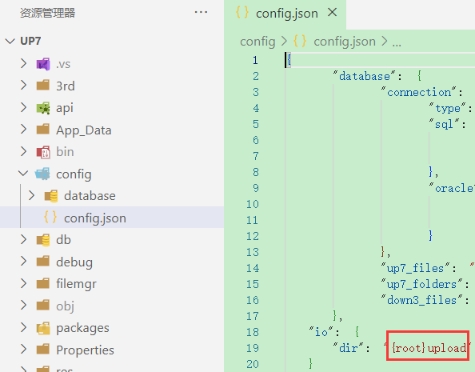
Task: Click the obj folder icon
Action: [43, 305]
